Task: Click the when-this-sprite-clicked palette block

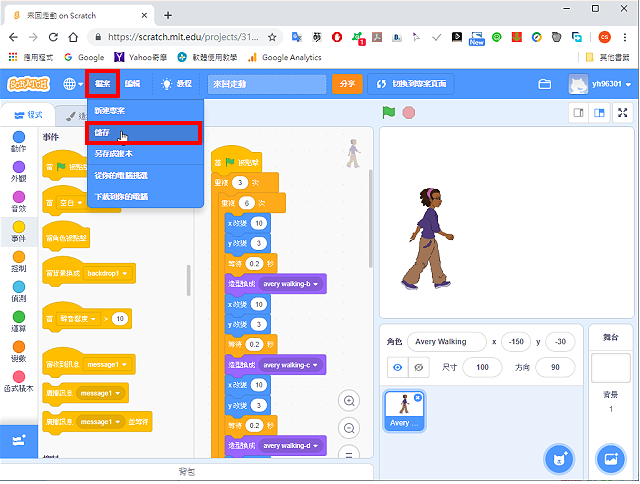Action: 66,236
